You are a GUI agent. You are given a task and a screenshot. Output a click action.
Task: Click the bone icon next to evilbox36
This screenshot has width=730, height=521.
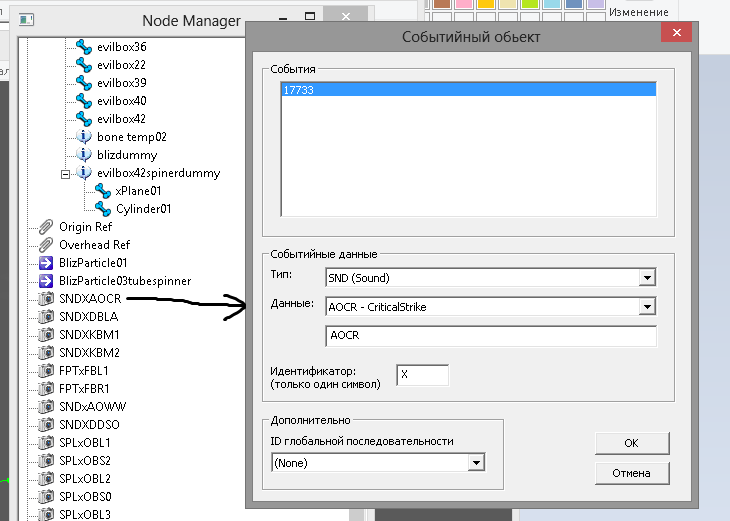(x=84, y=47)
